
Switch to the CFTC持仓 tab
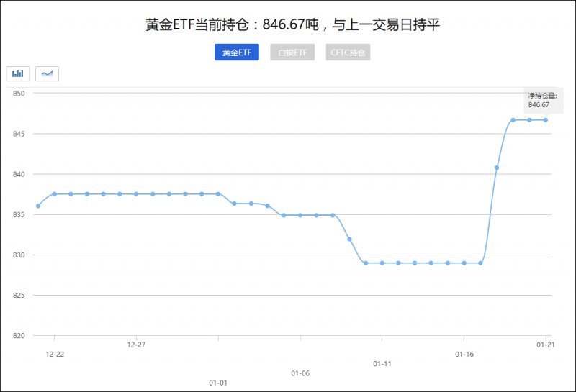[x=348, y=53]
